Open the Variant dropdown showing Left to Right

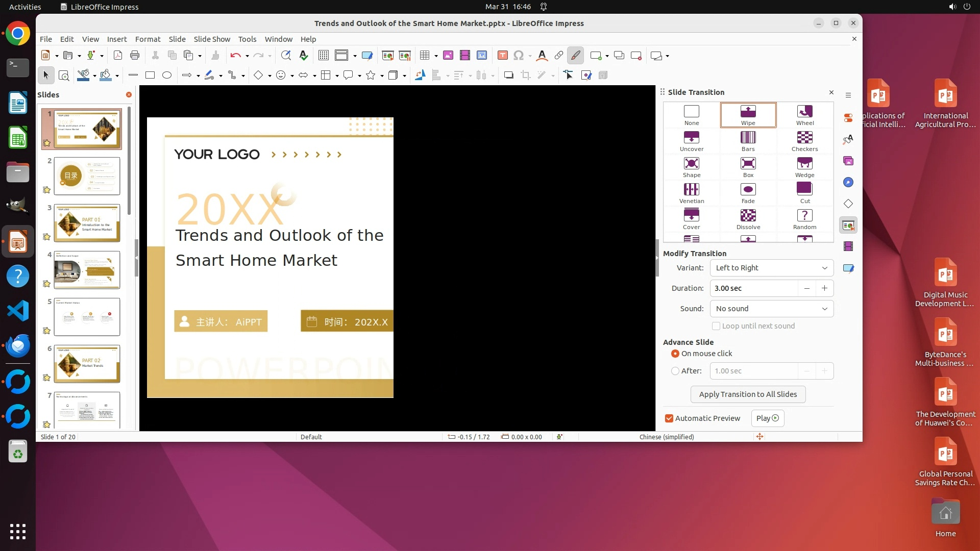click(771, 268)
